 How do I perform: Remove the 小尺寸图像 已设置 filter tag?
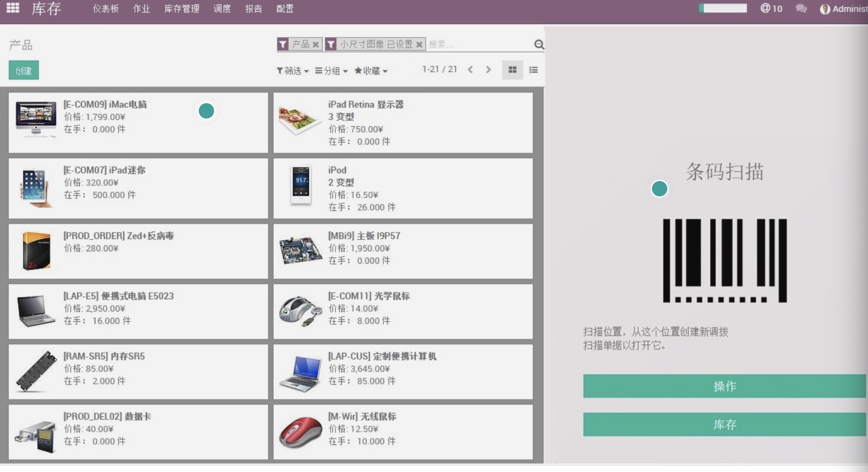coord(419,44)
